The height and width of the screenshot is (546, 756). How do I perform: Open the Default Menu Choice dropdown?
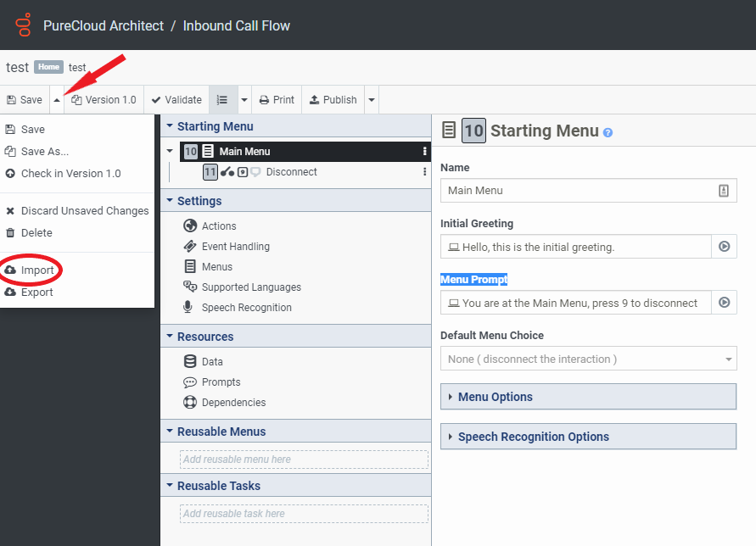[588, 359]
